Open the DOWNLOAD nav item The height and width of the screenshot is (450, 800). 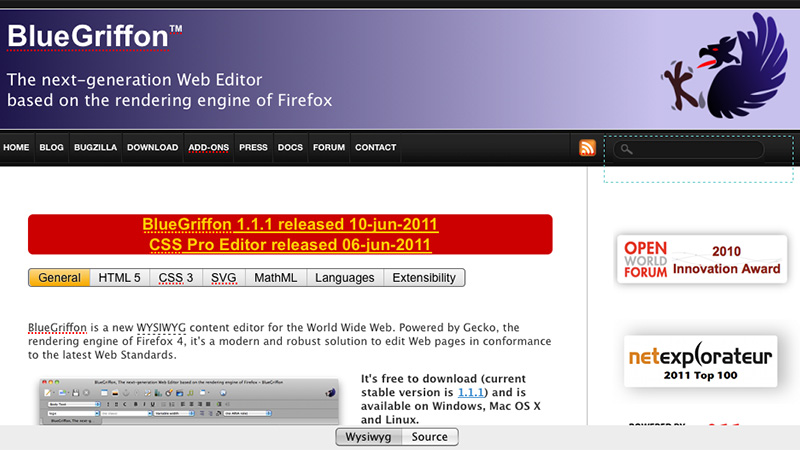point(153,147)
